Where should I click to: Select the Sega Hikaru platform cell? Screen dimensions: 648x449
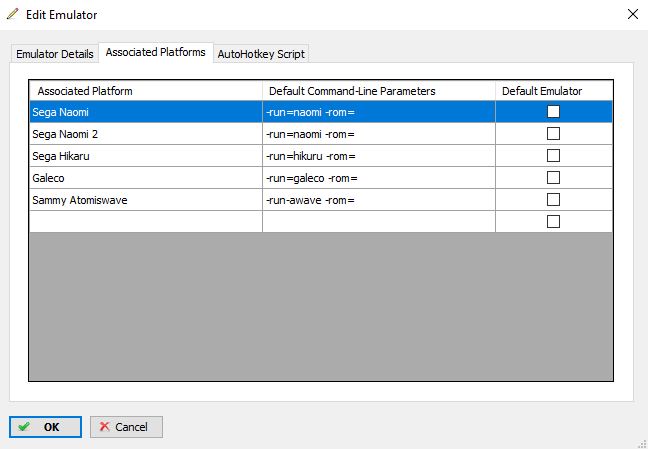click(x=146, y=156)
